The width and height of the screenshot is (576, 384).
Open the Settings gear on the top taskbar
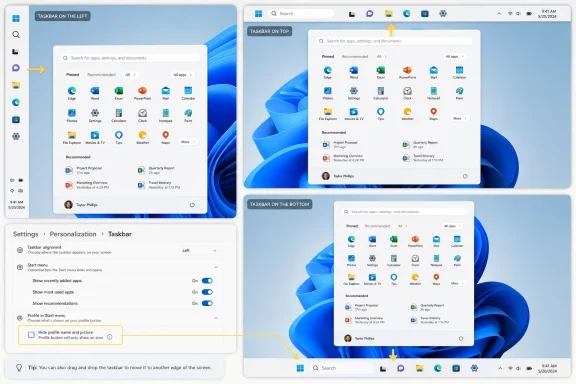click(x=443, y=14)
